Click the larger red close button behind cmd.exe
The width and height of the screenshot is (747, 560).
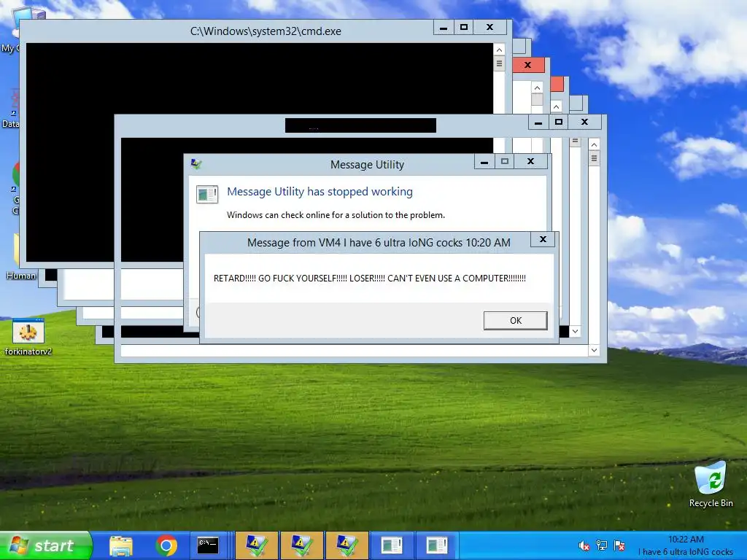click(528, 65)
